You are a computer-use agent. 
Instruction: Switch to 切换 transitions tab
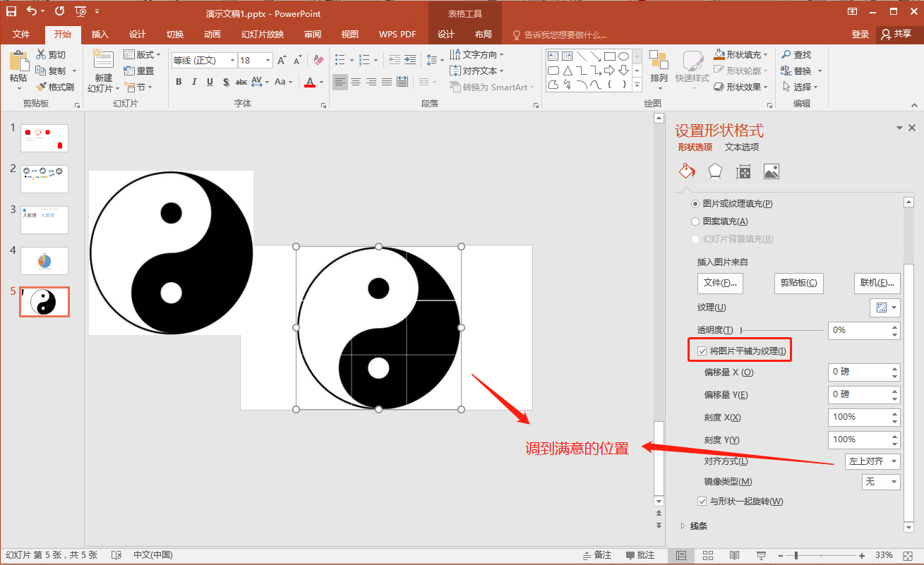(175, 35)
